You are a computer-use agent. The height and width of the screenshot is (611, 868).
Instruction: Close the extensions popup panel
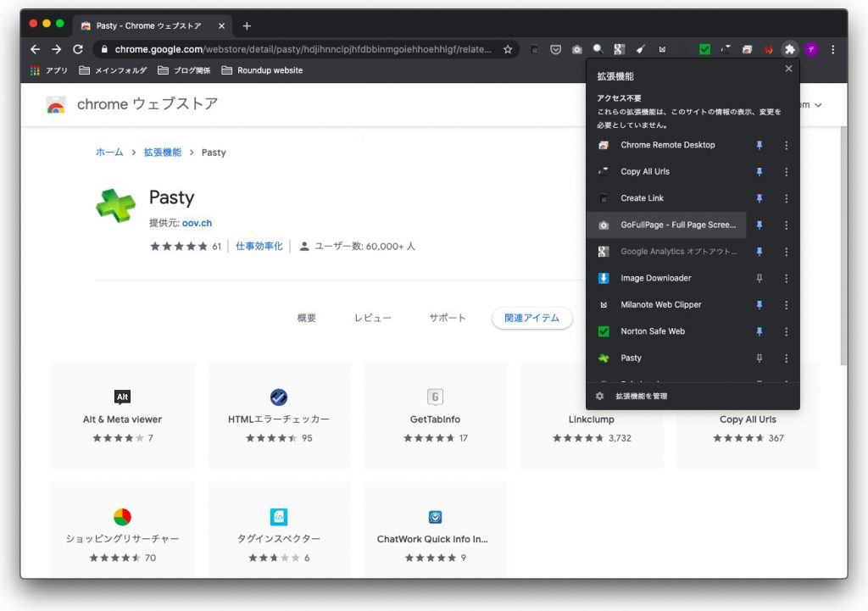coord(789,69)
